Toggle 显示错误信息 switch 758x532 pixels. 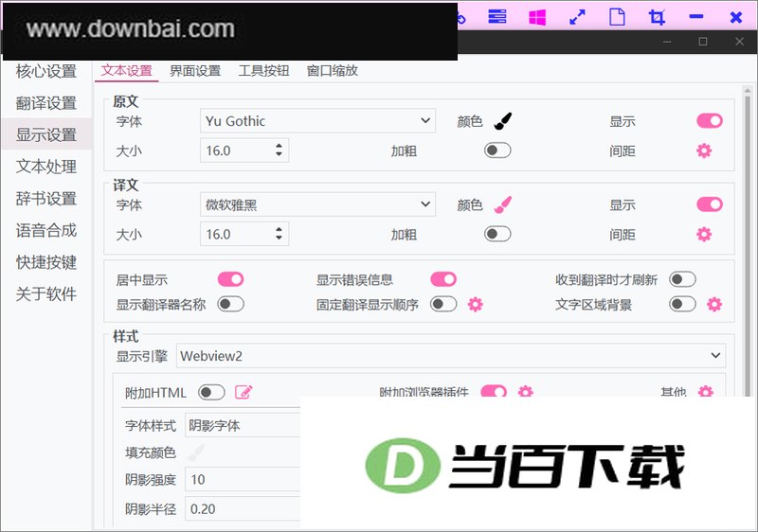(443, 279)
